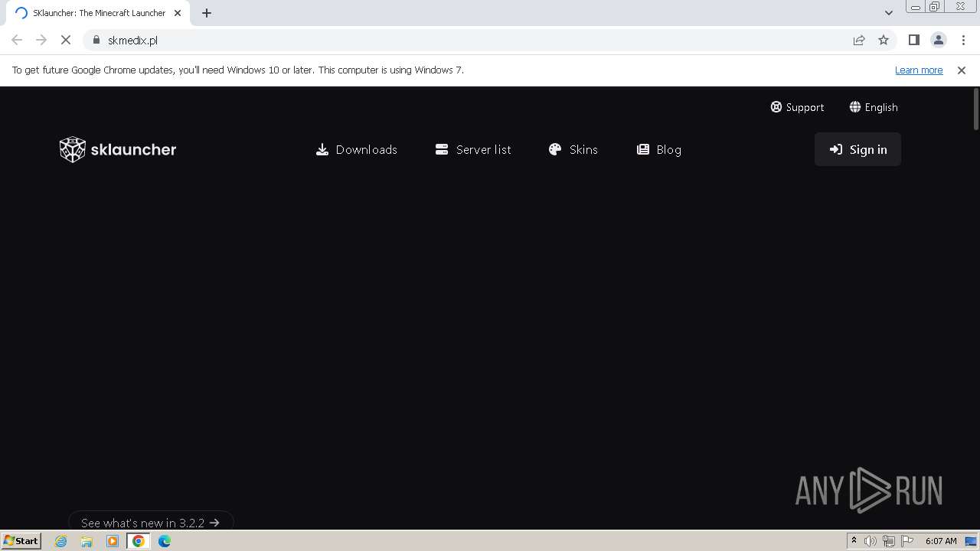Go back to previous page

17,40
